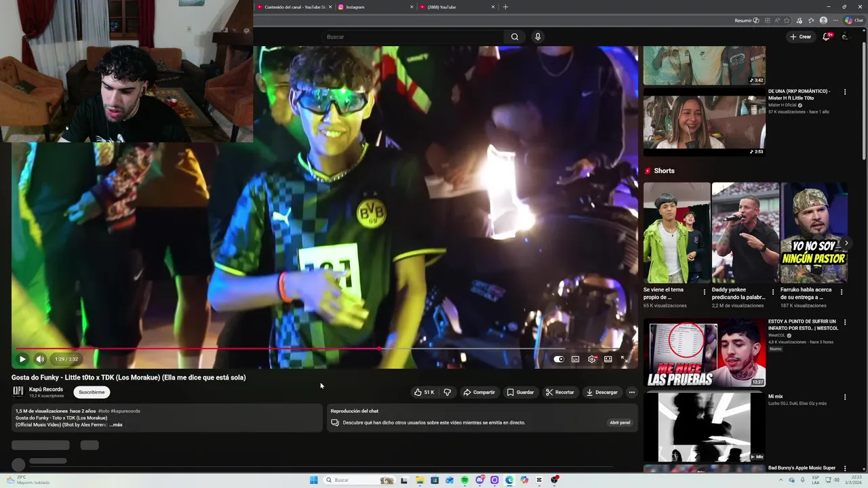The height and width of the screenshot is (488, 868).
Task: Open the Farruko 'Yo no soy ningún pastor' Short
Action: pos(814,232)
